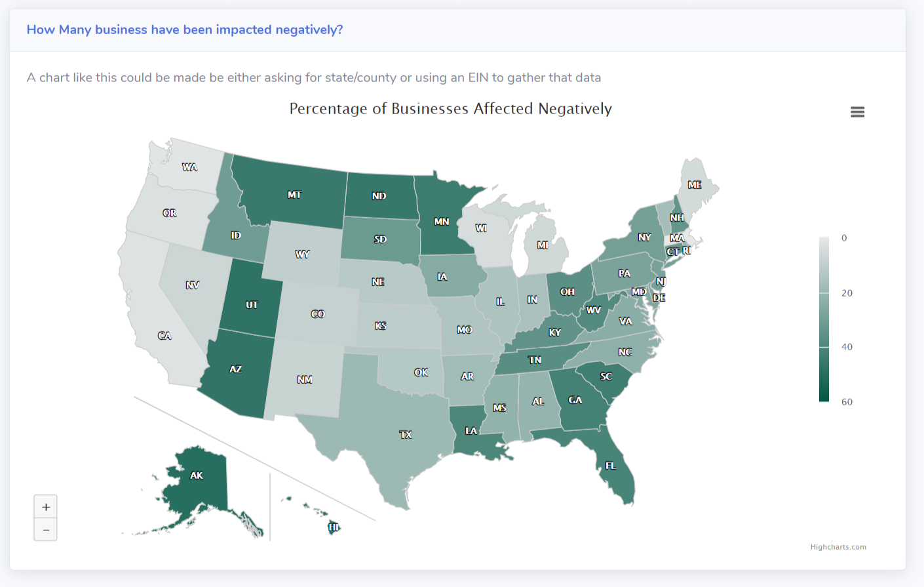This screenshot has width=924, height=587.
Task: Select North Dakota on the map
Action: tap(380, 196)
